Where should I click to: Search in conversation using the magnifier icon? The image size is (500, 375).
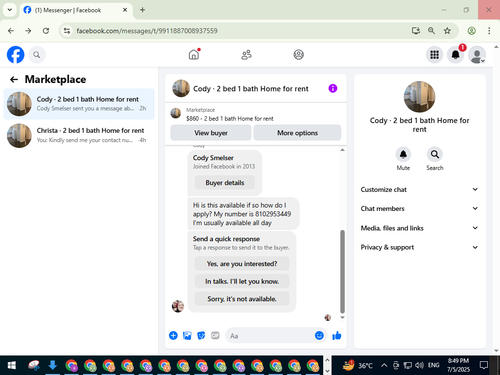pos(435,154)
